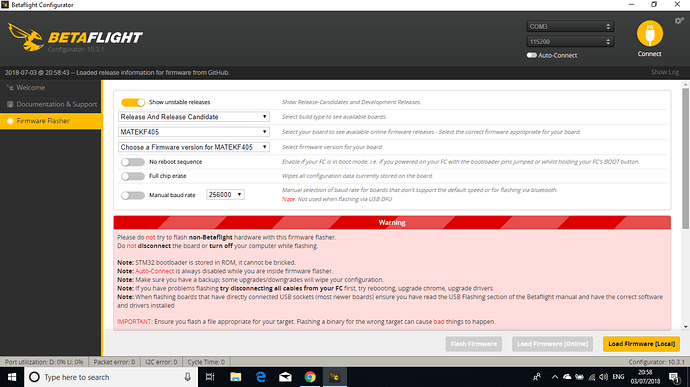
Task: Click the Show Log link
Action: pos(665,72)
